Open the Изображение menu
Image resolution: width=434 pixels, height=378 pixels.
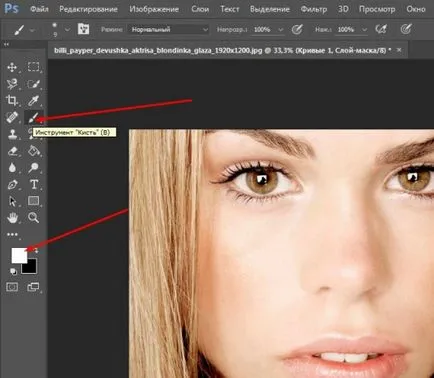point(154,9)
